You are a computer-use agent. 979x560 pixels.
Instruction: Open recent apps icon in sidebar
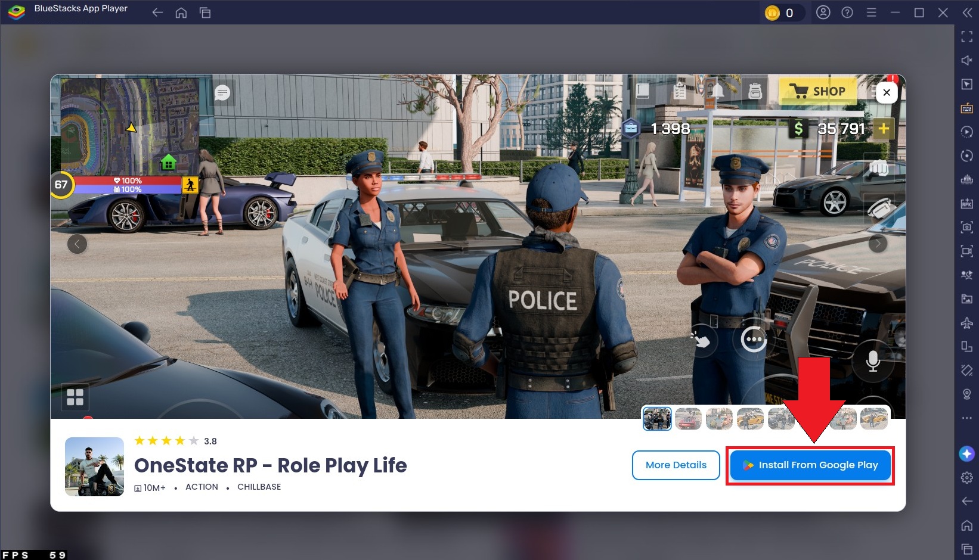coord(967,549)
